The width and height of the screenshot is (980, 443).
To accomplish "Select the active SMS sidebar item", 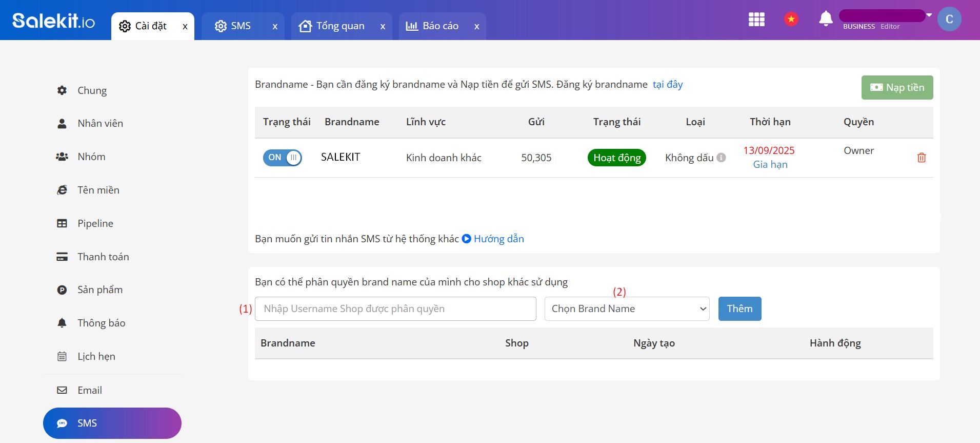I will pyautogui.click(x=112, y=423).
